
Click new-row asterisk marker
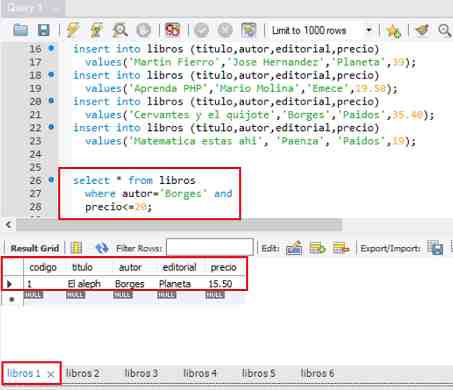click(x=12, y=299)
